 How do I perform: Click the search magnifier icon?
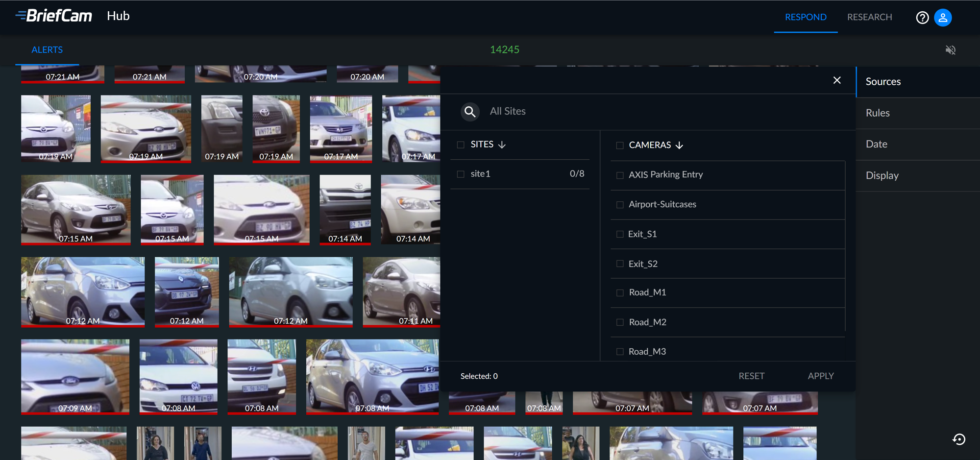[470, 112]
